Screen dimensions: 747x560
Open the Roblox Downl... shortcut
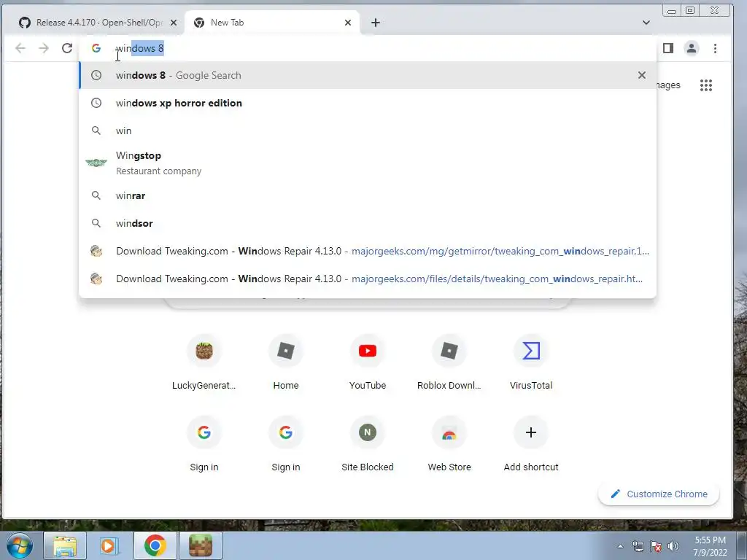449,363
